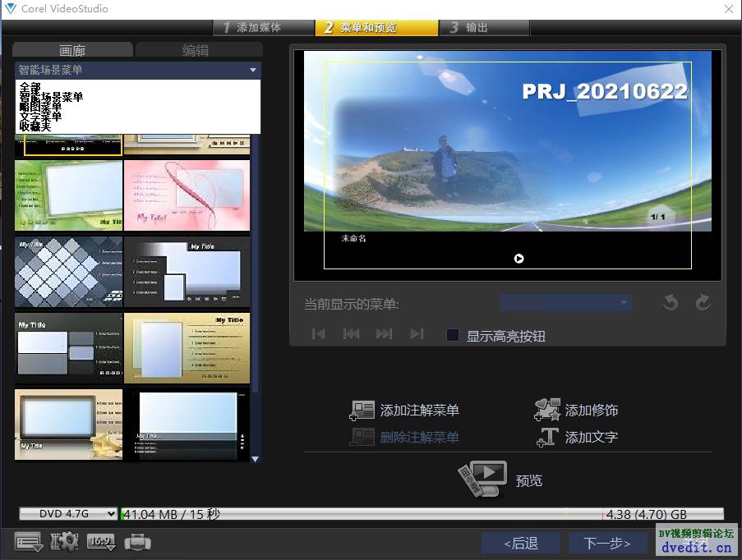Click the printer icon in bottom toolbar
The image size is (742, 560).
[x=137, y=542]
